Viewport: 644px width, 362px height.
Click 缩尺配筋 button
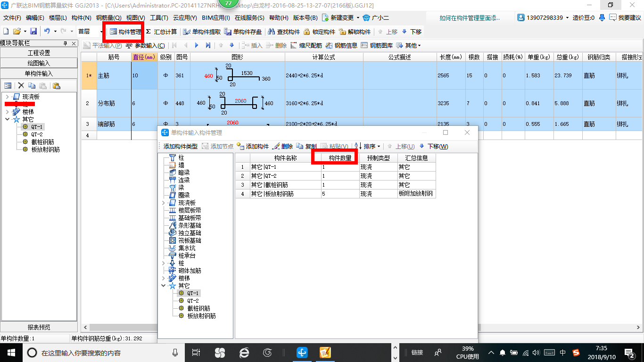tap(306, 46)
